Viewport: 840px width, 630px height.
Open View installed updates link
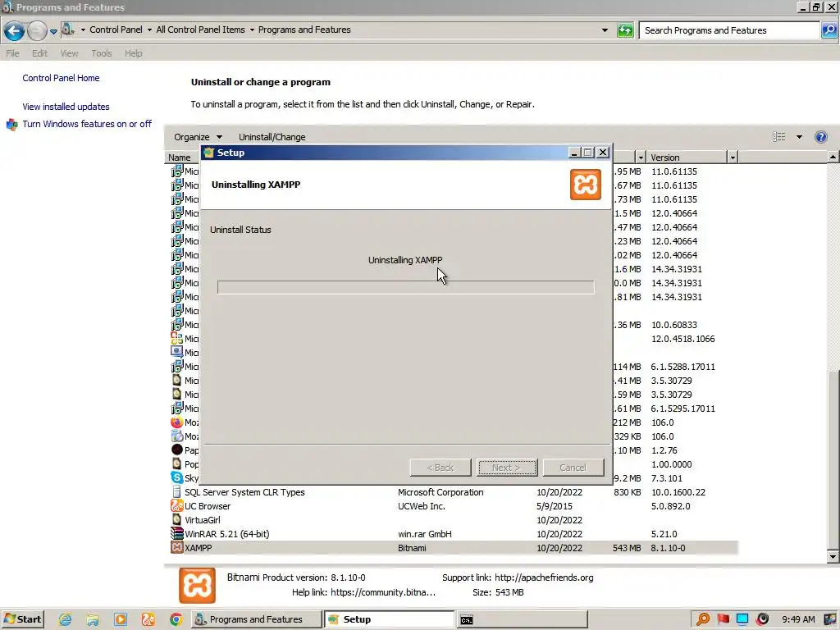click(x=66, y=107)
